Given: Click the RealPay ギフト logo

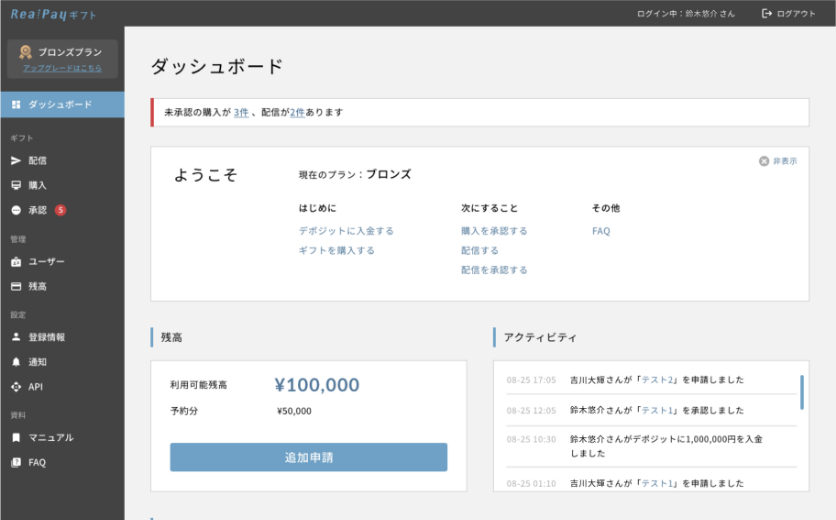Looking at the screenshot, I should point(53,14).
